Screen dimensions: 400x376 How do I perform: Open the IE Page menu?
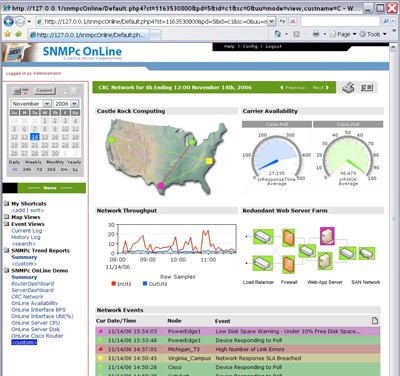click(343, 34)
